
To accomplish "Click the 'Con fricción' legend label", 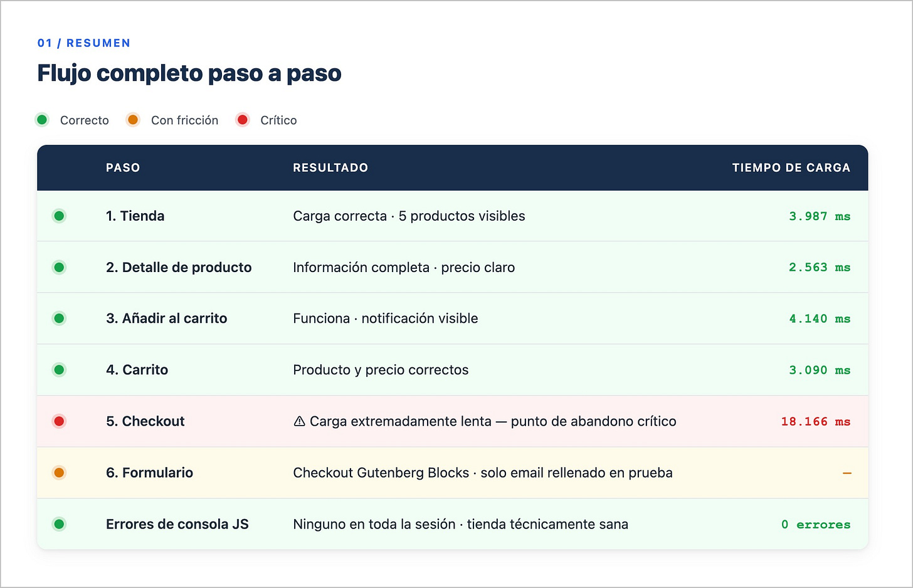I will coord(185,120).
